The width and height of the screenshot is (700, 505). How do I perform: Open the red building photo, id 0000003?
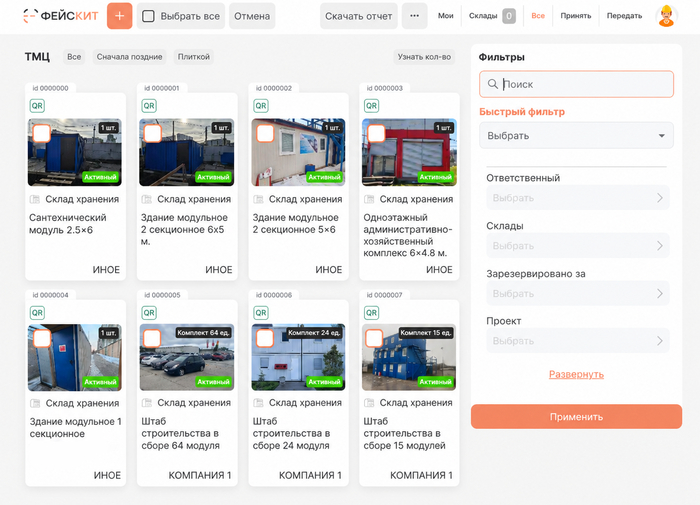click(409, 152)
